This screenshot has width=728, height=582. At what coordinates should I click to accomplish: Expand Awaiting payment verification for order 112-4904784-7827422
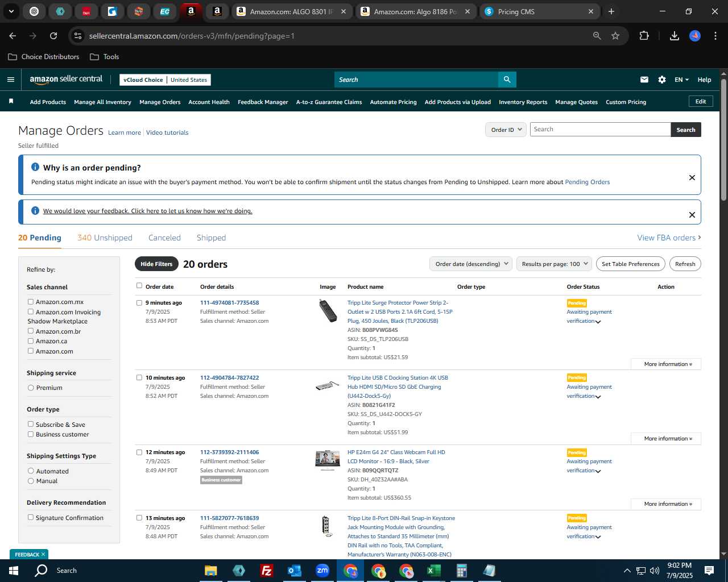598,397
